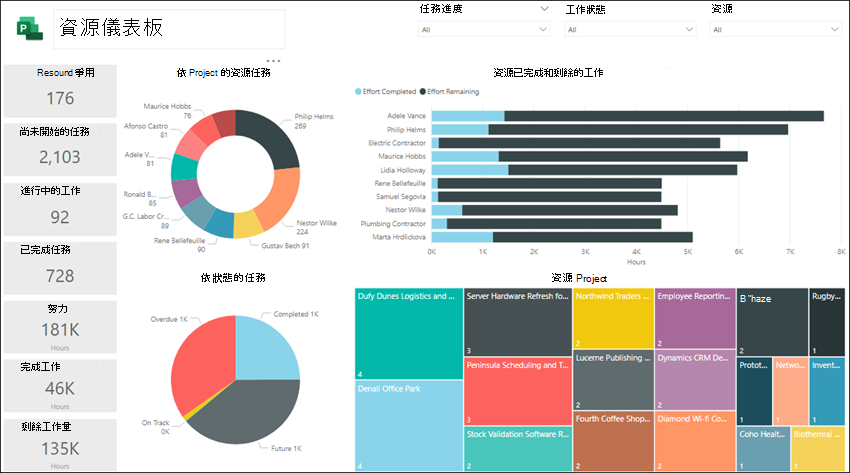Open the 任務進度 All dropdown
The height and width of the screenshot is (473, 850).
pos(484,29)
